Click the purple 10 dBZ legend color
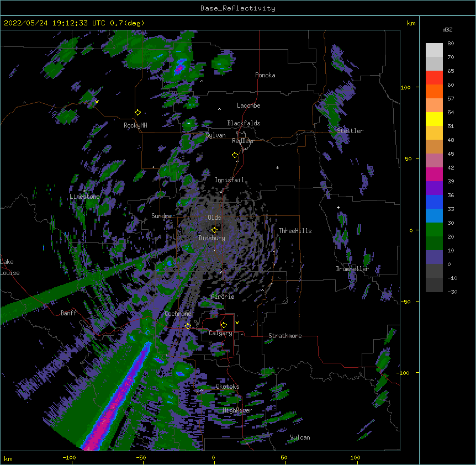The image size is (476, 465). point(434,257)
